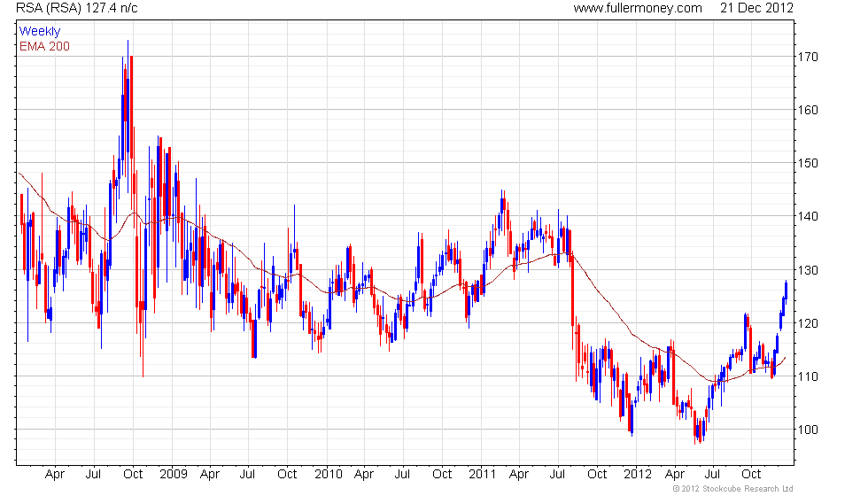Click the chart title 'RSA (RSA) 127.4 n/c'
Screen dimensions: 868x496
[77, 8]
